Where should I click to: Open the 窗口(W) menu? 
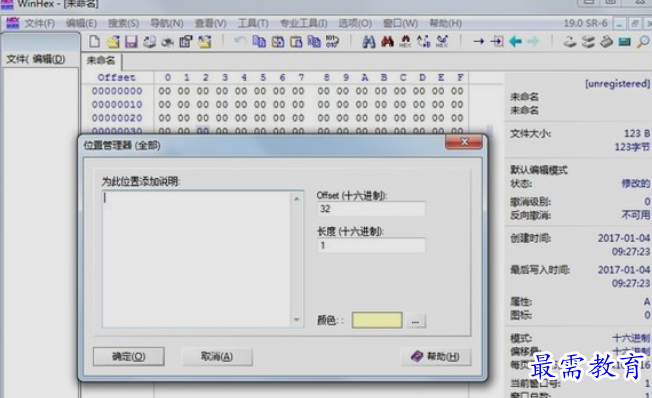click(x=400, y=23)
